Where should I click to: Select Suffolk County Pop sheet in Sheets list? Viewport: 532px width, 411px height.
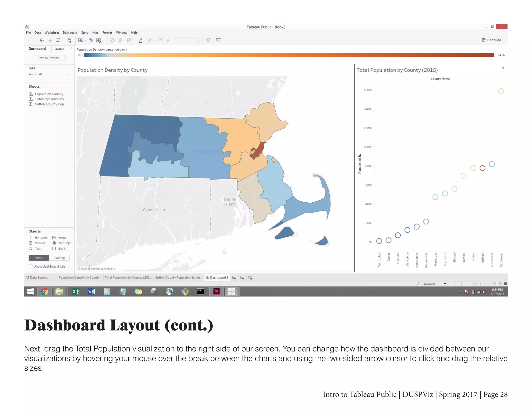[x=48, y=104]
